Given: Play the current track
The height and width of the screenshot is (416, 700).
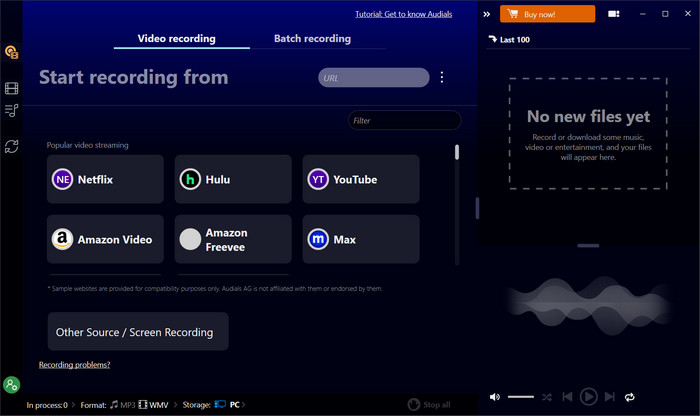Looking at the screenshot, I should [x=588, y=397].
